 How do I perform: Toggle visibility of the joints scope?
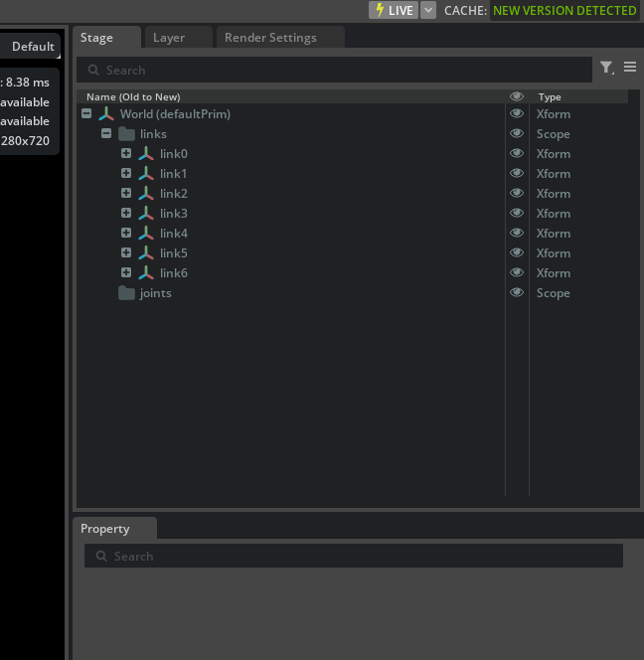pyautogui.click(x=517, y=293)
